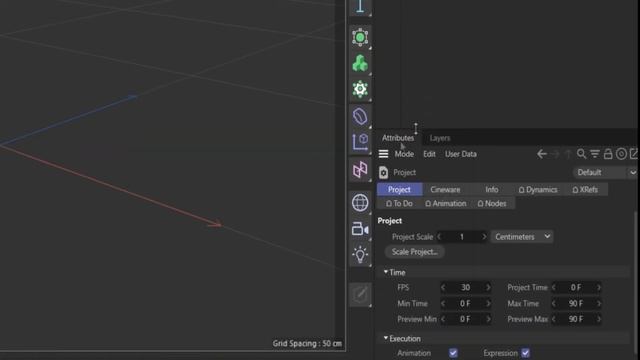Open the Centimeters unit dropdown

click(x=522, y=237)
